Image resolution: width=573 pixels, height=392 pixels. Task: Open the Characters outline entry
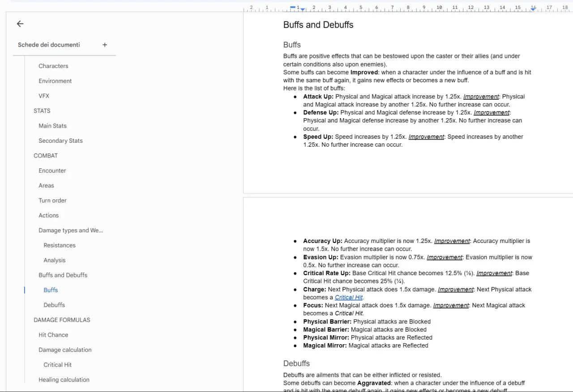tap(53, 66)
